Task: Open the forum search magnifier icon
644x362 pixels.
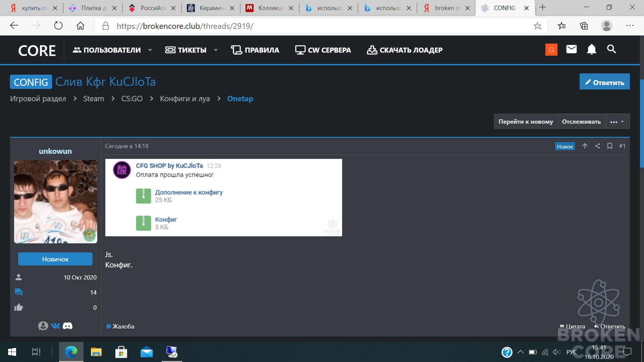Action: pyautogui.click(x=611, y=49)
